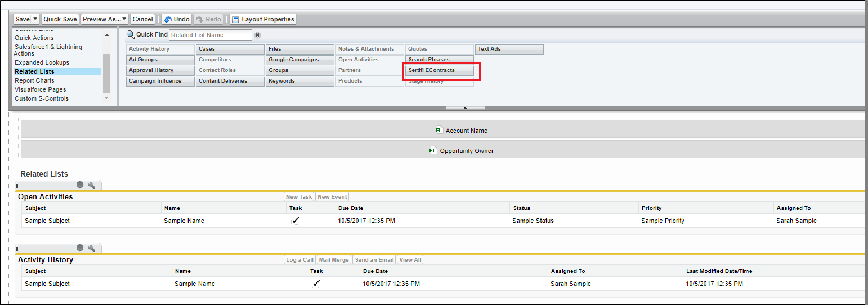868x305 pixels.
Task: Open wrench properties for Open Activities
Action: click(91, 185)
